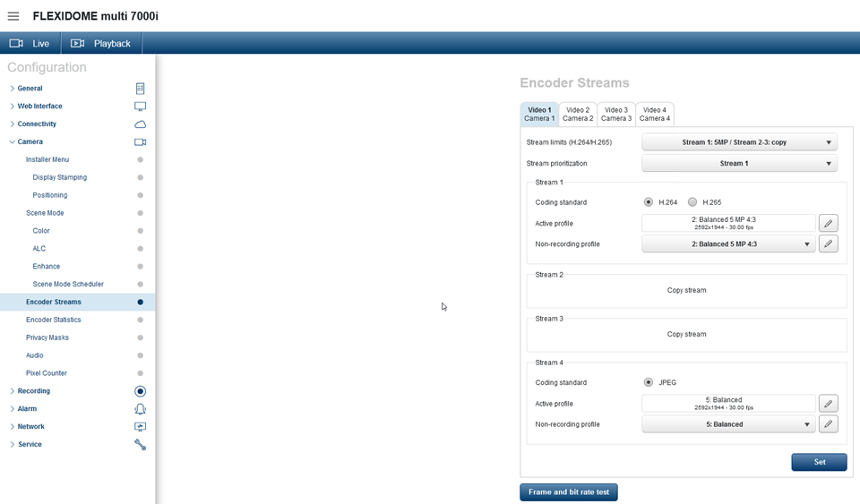Click the Network monitor icon
Screen dimensions: 860x504
tap(141, 427)
